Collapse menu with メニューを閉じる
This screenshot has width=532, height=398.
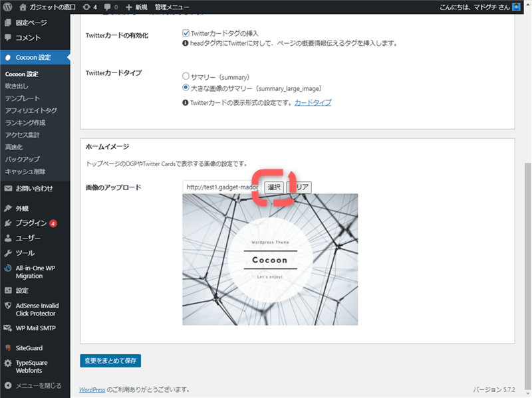(x=33, y=385)
